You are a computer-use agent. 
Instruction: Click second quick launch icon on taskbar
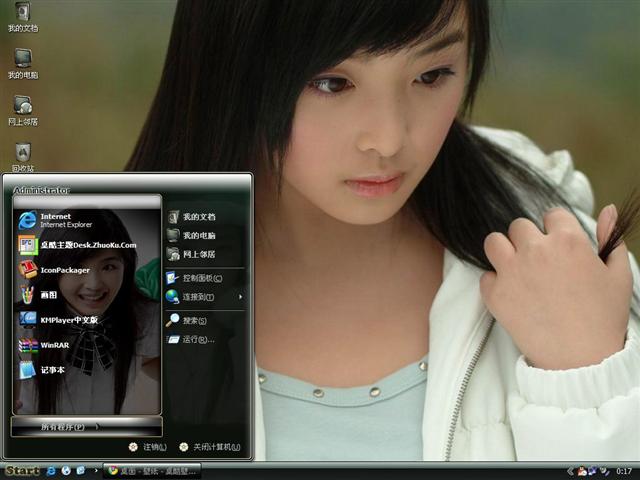tap(66, 471)
